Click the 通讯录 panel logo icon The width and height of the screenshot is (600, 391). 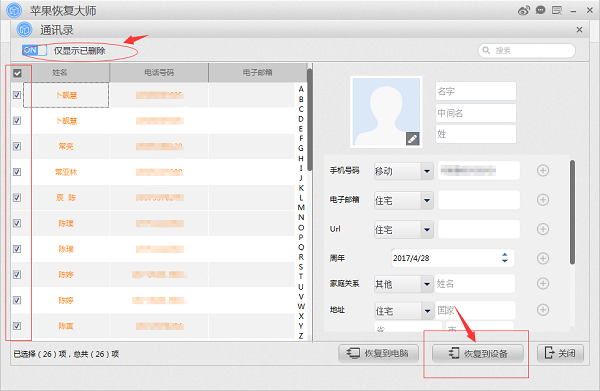[24, 29]
